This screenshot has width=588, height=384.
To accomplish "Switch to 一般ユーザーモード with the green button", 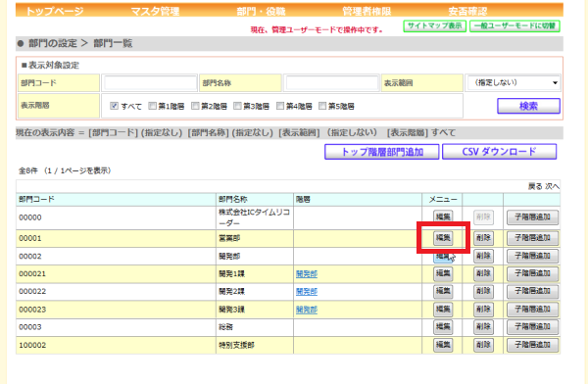I will coord(514,25).
